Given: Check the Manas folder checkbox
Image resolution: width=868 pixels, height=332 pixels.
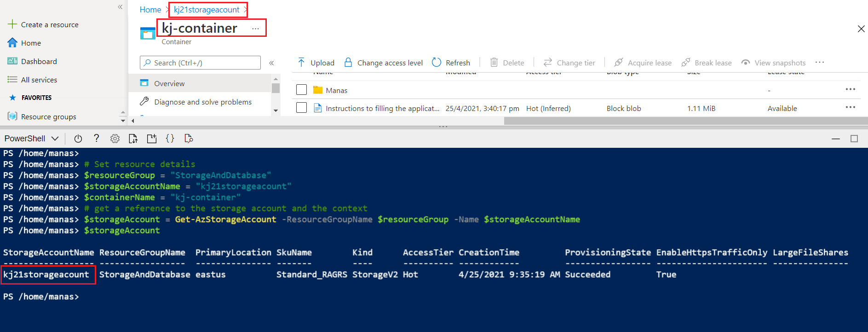Looking at the screenshot, I should tap(301, 90).
